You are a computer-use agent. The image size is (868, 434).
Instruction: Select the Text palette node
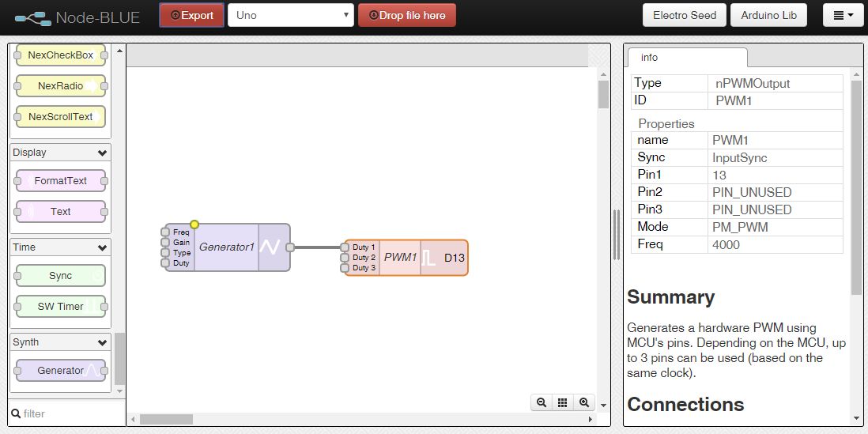tap(60, 211)
